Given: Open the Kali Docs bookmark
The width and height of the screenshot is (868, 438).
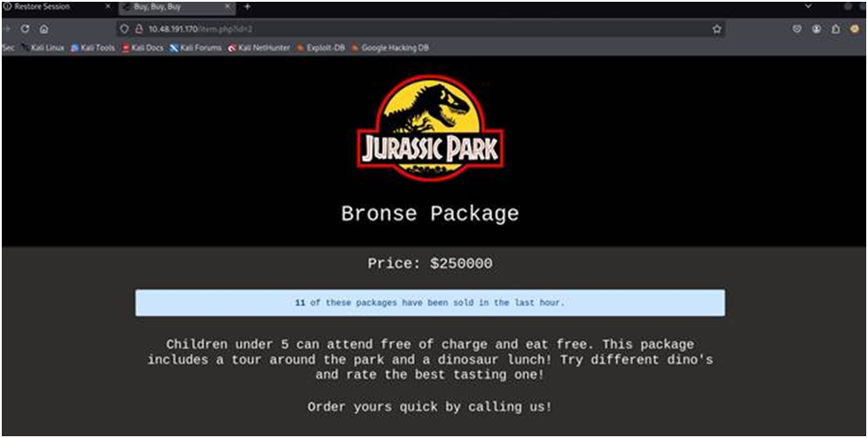Looking at the screenshot, I should pos(143,48).
